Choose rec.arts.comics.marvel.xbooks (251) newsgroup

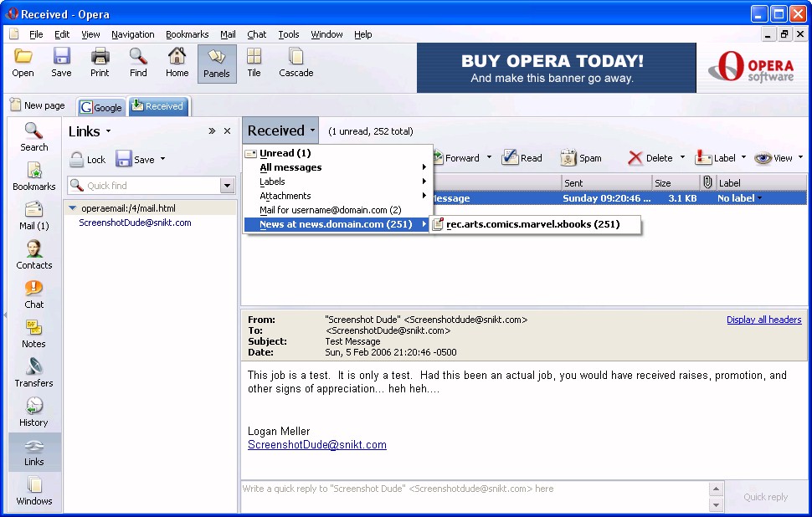click(536, 224)
